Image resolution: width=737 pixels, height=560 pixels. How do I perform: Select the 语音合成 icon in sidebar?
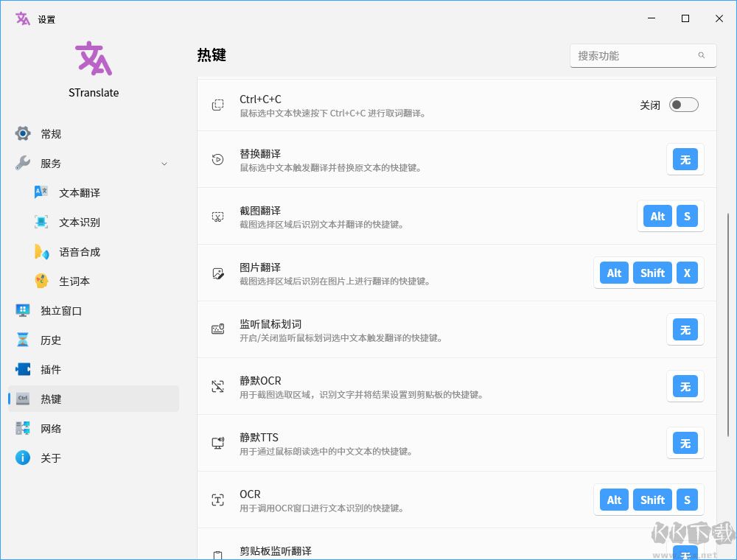point(41,252)
